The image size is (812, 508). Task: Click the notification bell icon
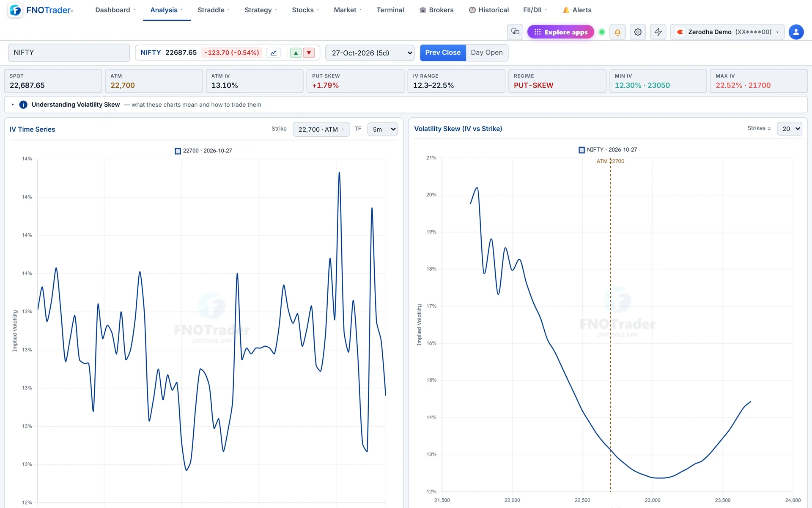pyautogui.click(x=617, y=32)
